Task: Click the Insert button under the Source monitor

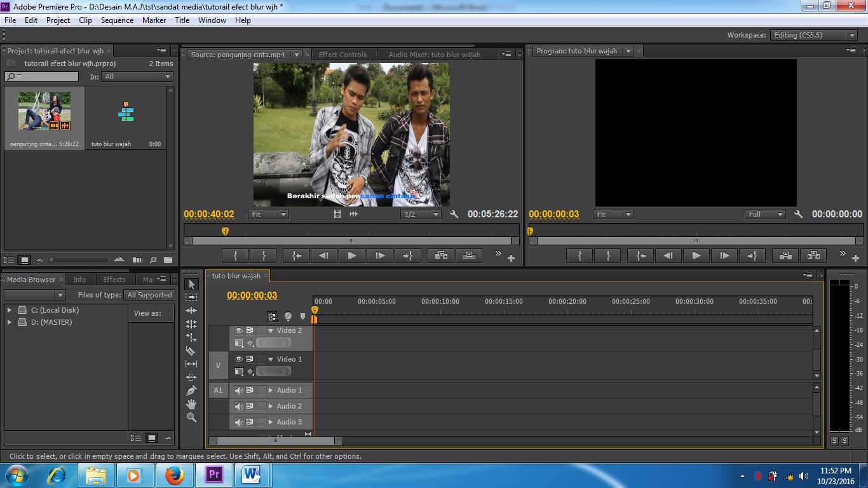Action: [440, 256]
